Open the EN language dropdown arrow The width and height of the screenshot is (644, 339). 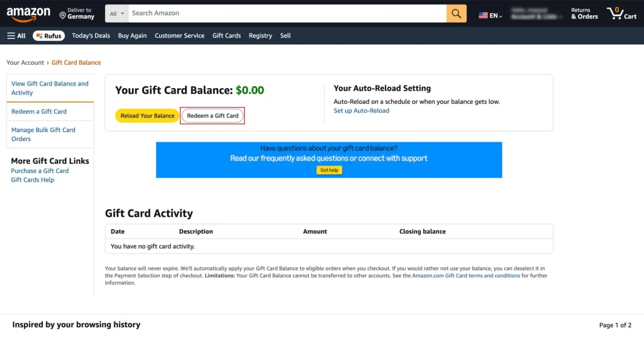[501, 16]
